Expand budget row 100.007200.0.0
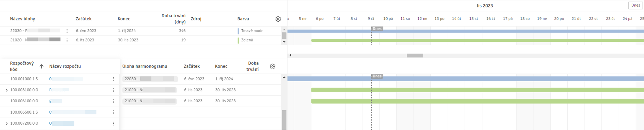This screenshot has width=644, height=130. click(7, 123)
